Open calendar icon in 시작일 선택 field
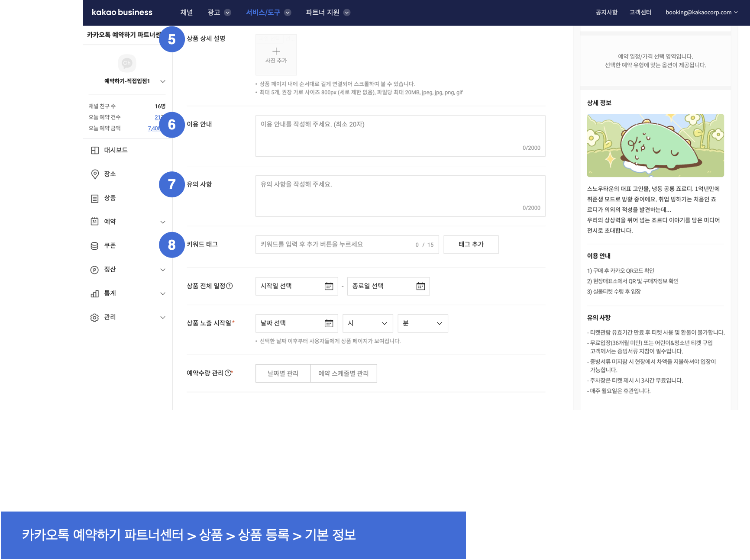 coord(329,286)
